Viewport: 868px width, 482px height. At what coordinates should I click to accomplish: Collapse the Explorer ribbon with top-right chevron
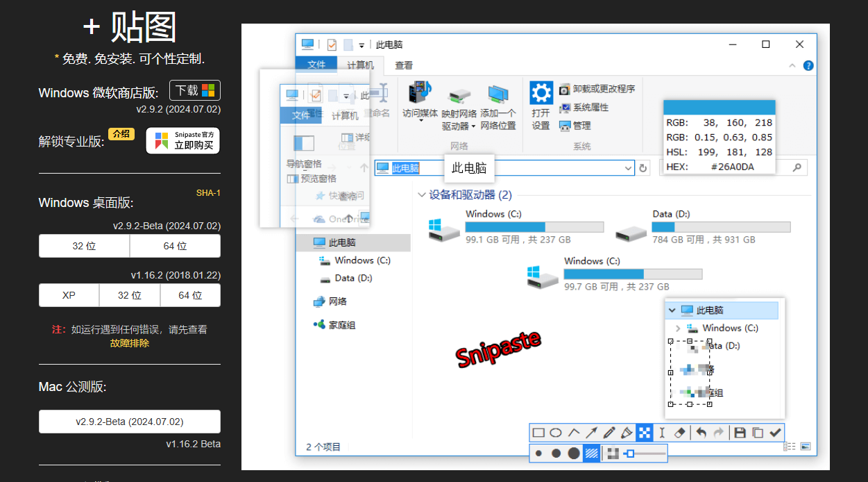793,65
